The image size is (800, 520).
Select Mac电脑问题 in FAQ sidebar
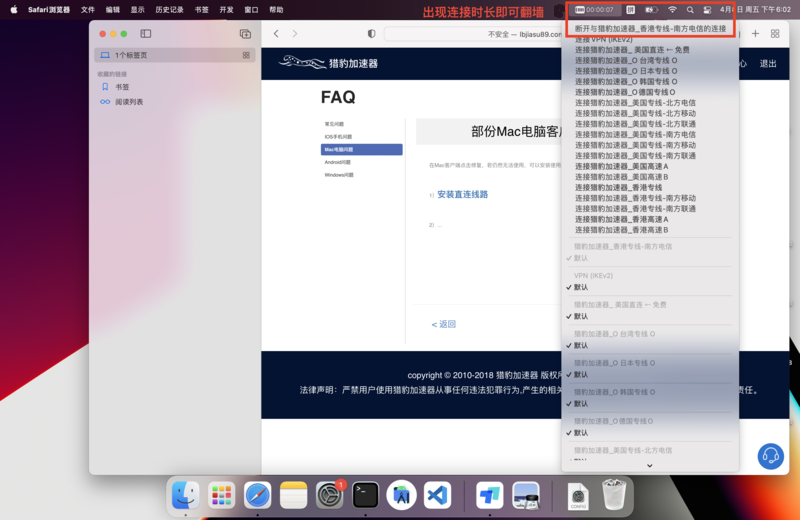[x=361, y=150]
